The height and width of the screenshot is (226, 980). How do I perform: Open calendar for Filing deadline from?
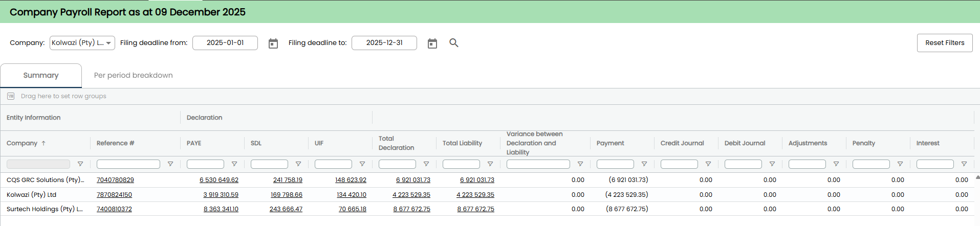coord(273,43)
